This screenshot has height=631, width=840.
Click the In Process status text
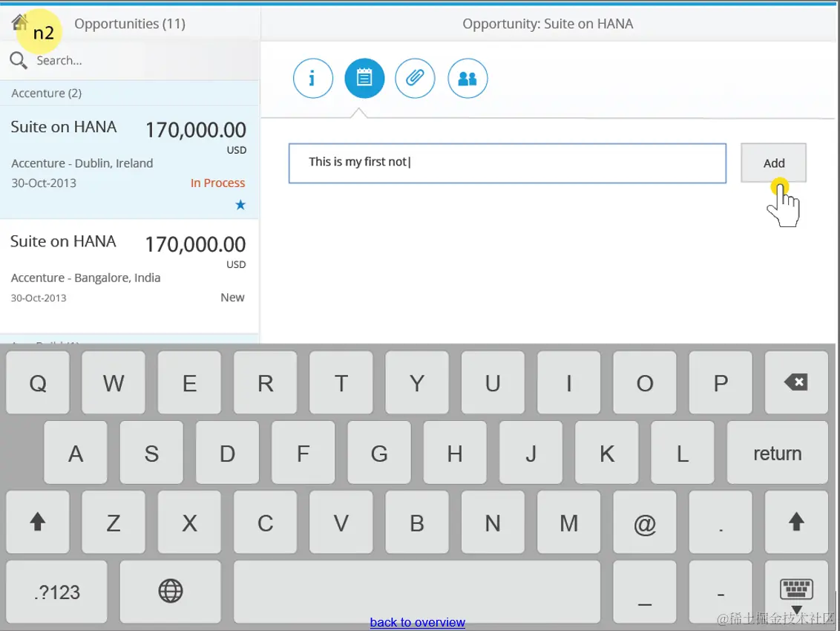[217, 183]
